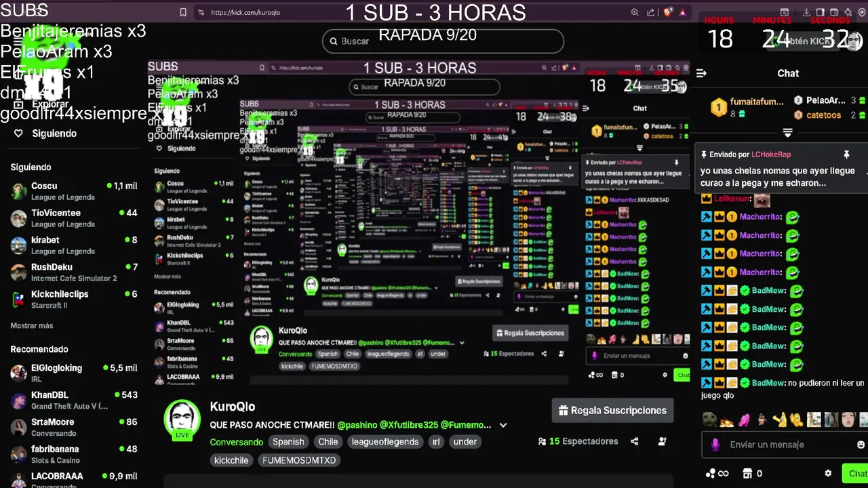The image size is (868, 488).
Task: Share the stream via share icon
Action: pos(634,441)
